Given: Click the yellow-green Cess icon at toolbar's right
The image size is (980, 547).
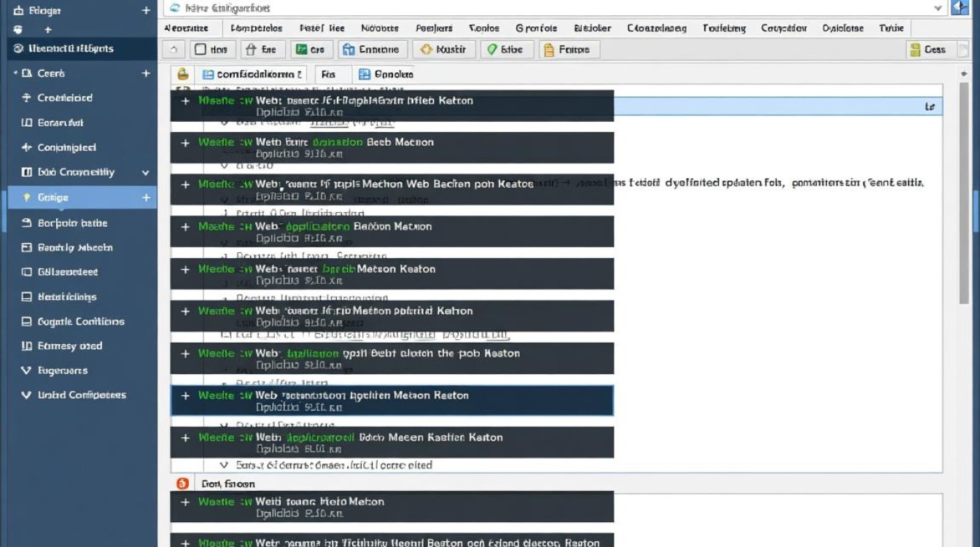Looking at the screenshot, I should (x=915, y=50).
